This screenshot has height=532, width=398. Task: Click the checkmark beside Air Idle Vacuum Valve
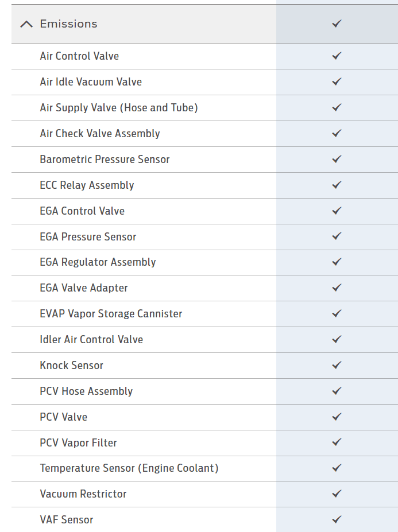[x=337, y=81]
